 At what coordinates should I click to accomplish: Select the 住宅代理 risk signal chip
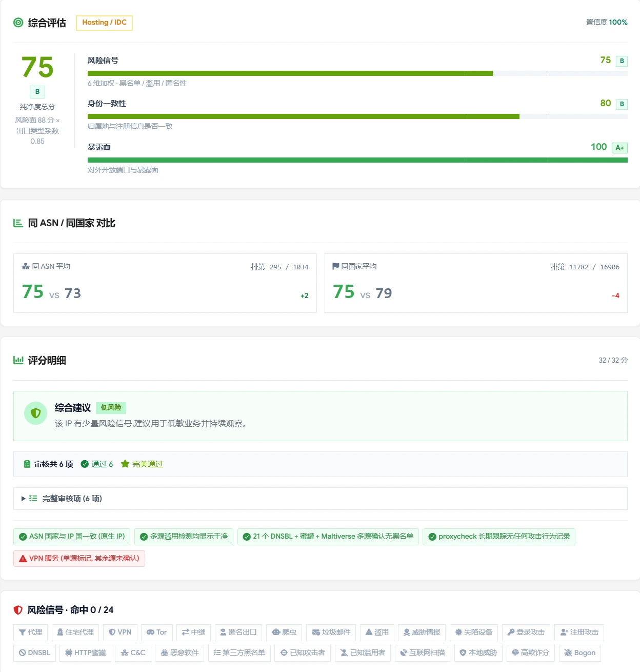click(x=75, y=633)
